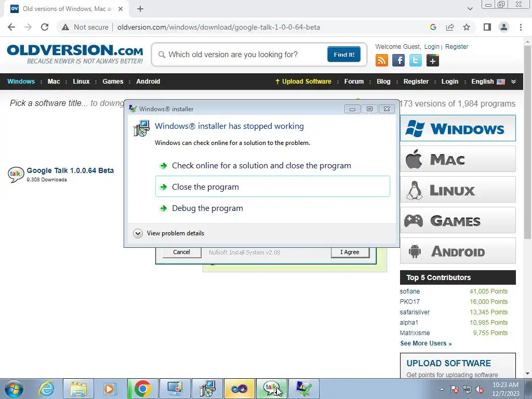The width and height of the screenshot is (532, 399).
Task: Open the tab search chevron
Action: [x=470, y=9]
